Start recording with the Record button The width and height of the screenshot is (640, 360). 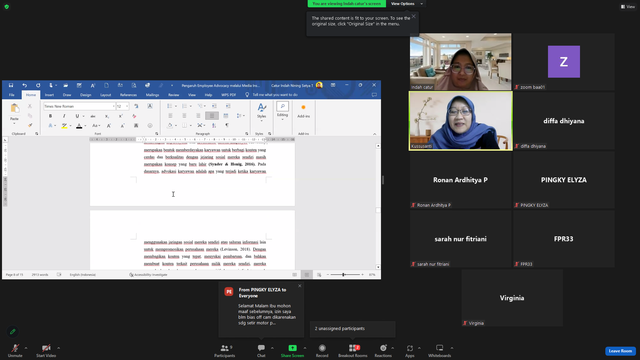322,351
